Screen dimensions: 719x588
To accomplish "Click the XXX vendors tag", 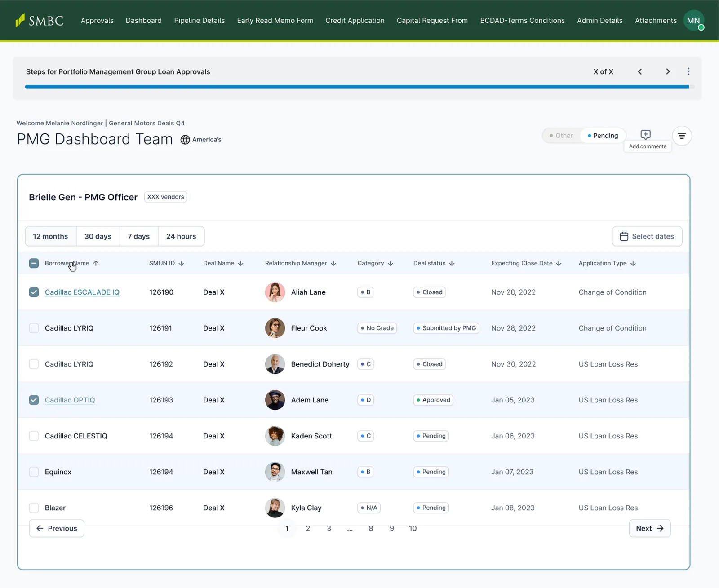I will (x=165, y=197).
